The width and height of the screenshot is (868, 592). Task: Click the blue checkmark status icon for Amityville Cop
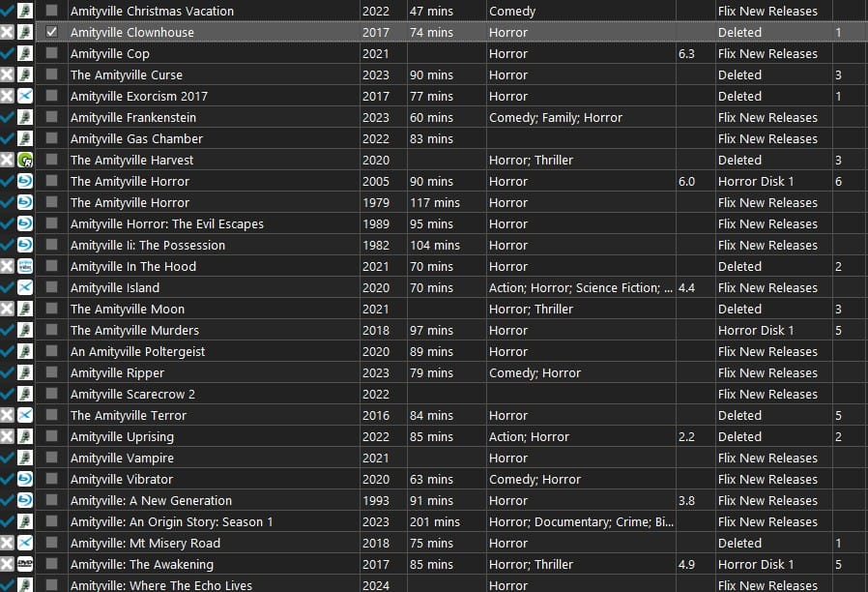[8, 54]
